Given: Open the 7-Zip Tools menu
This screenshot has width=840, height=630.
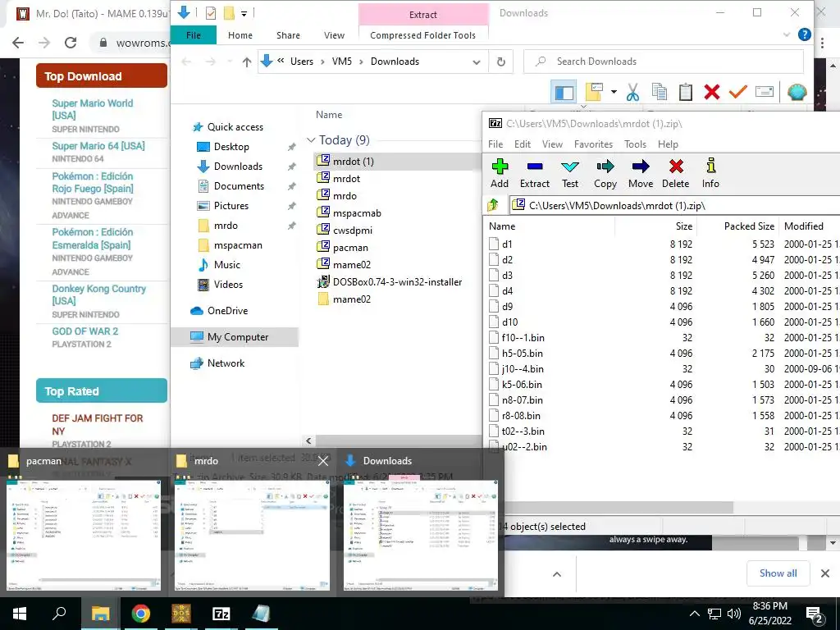Looking at the screenshot, I should pyautogui.click(x=635, y=144).
